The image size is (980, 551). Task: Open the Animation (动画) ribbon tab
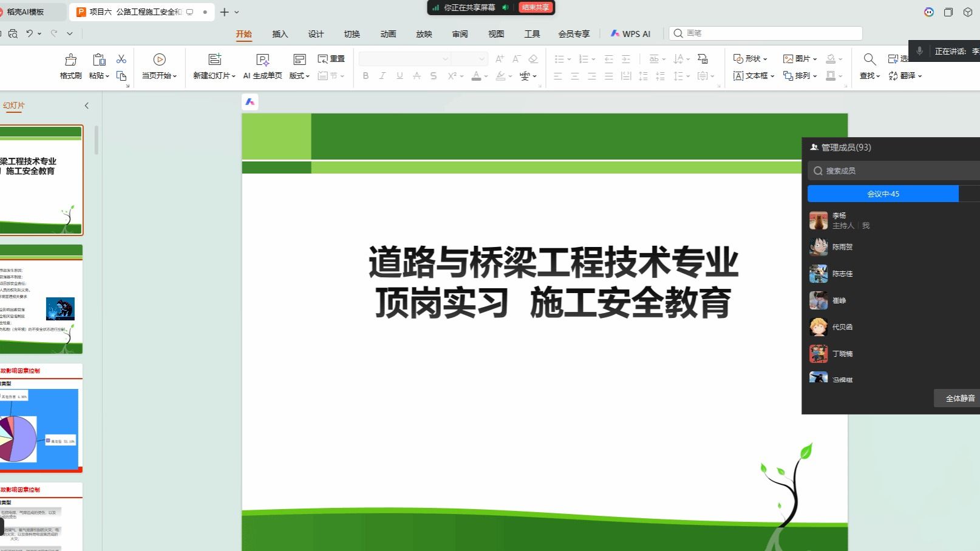(x=388, y=34)
